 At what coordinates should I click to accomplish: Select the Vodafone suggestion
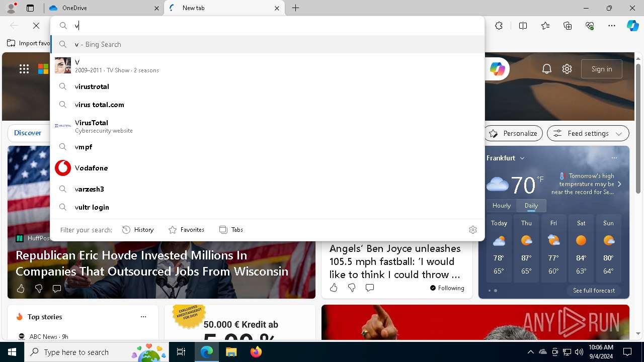[268, 168]
